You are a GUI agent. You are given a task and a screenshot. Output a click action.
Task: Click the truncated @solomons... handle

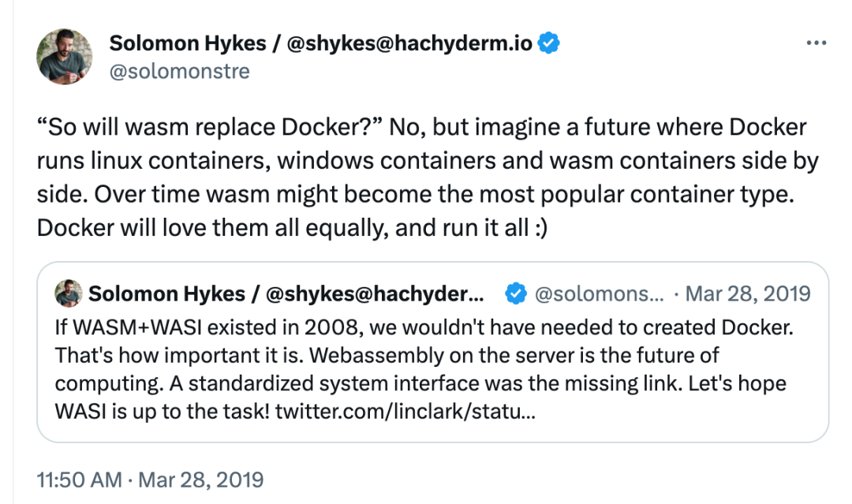[599, 294]
